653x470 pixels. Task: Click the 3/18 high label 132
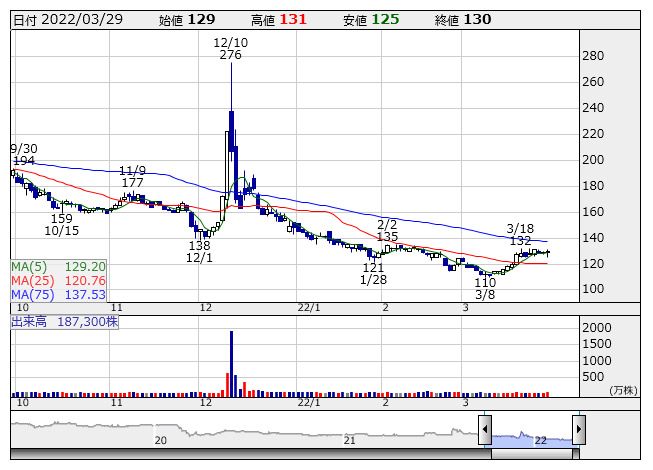(520, 241)
